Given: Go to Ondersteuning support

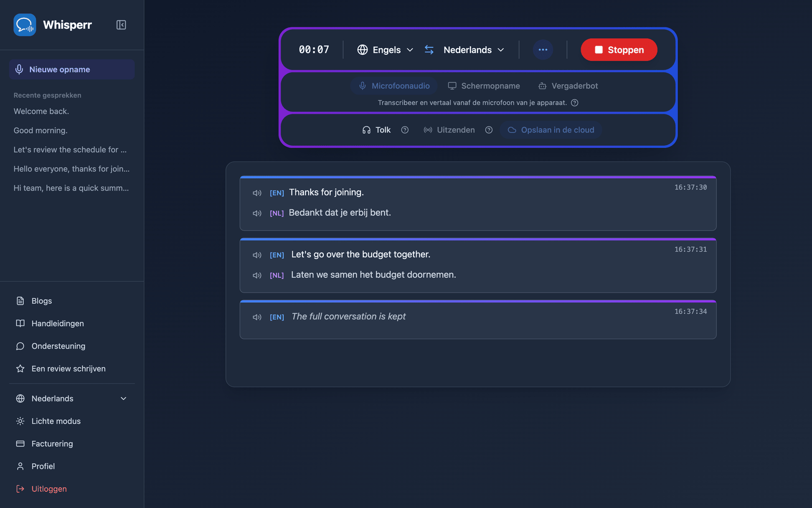Looking at the screenshot, I should [72, 346].
